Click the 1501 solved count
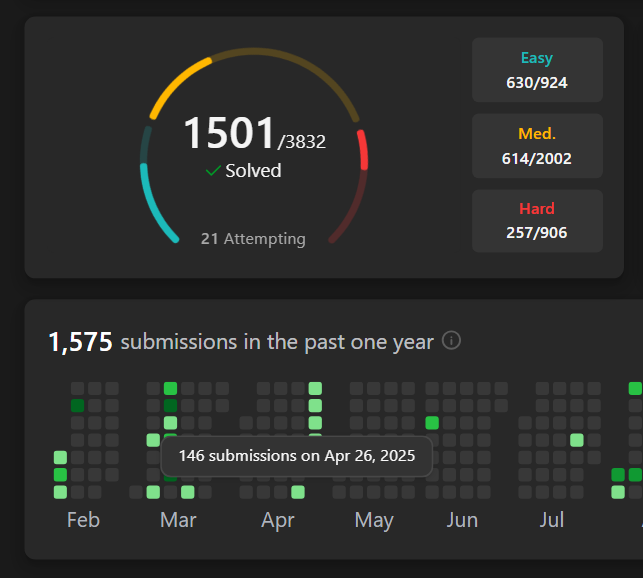The width and height of the screenshot is (643, 578). pos(229,133)
